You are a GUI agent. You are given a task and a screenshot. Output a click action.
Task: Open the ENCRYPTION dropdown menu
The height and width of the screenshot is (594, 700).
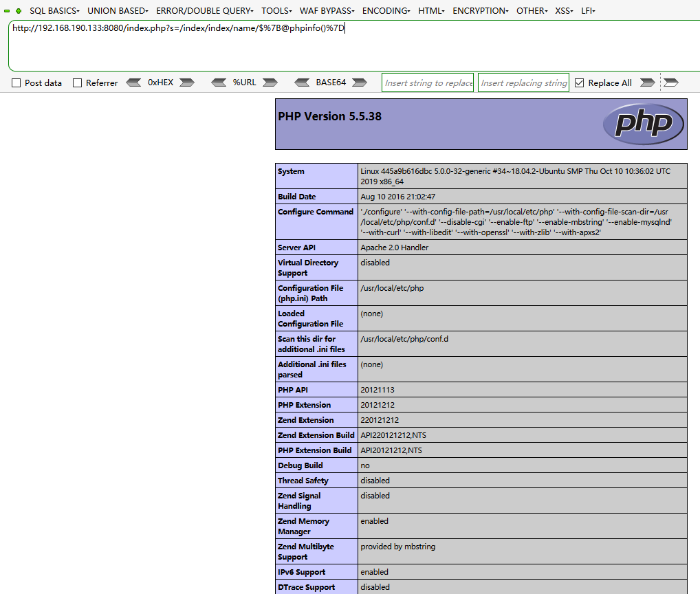point(481,11)
